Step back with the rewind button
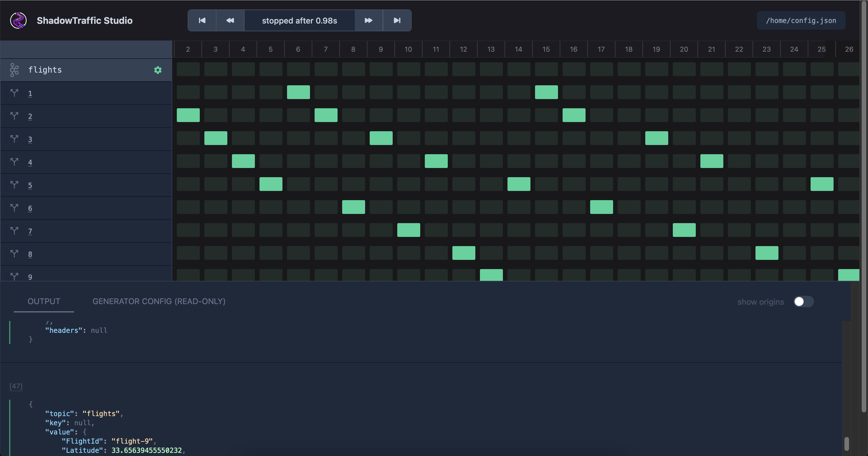Screen dimensions: 868x456 [x=230, y=21]
